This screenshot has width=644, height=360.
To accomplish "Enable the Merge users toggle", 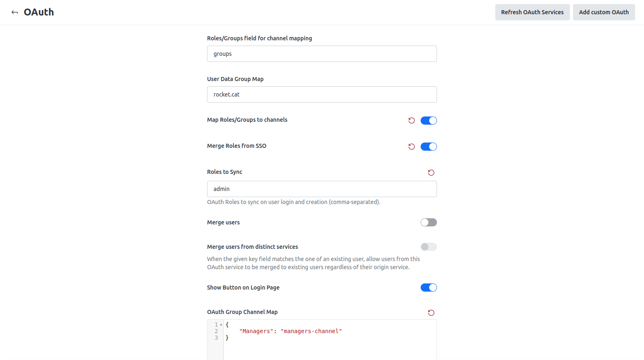I will [429, 222].
